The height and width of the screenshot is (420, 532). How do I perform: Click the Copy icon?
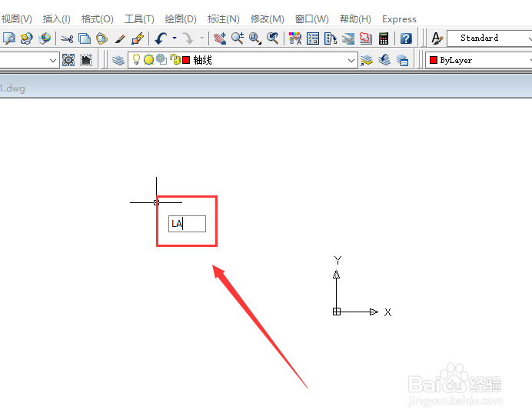[x=84, y=38]
